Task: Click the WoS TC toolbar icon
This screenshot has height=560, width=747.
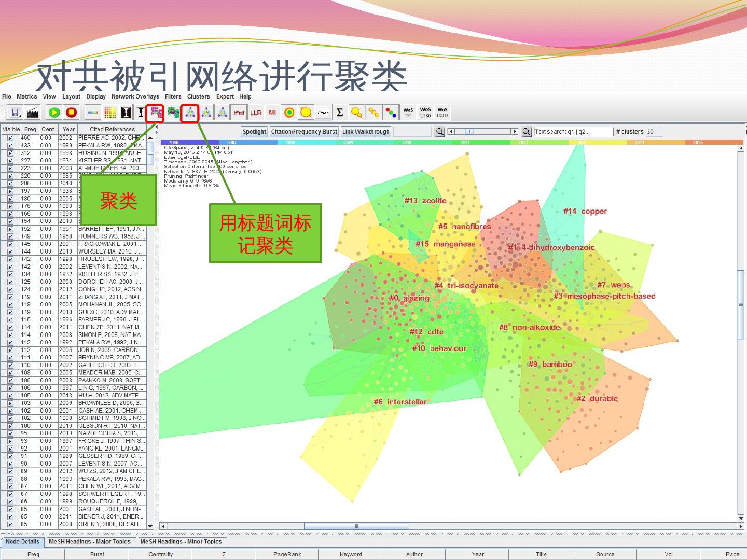Action: 408,113
